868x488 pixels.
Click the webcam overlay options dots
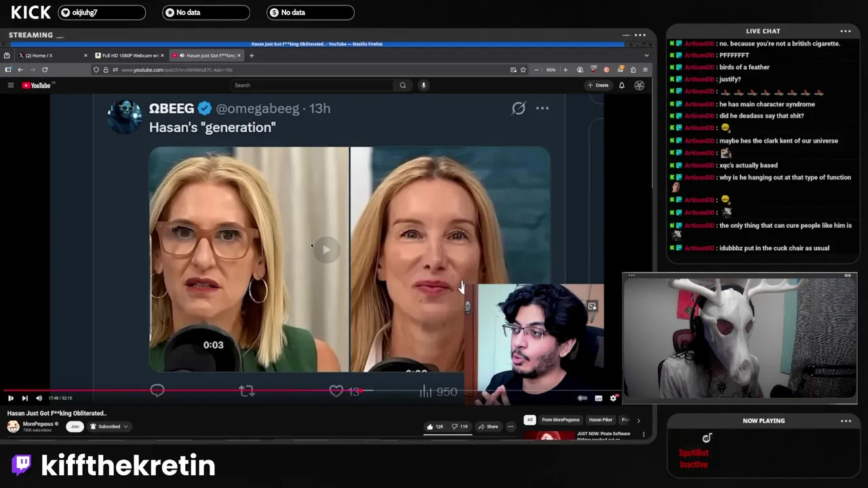pos(631,275)
